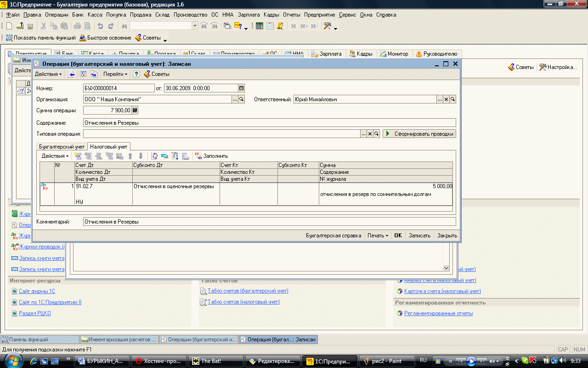The width and height of the screenshot is (588, 368).
Task: Select the cell showing sum 5 000,00
Action: click(x=386, y=187)
